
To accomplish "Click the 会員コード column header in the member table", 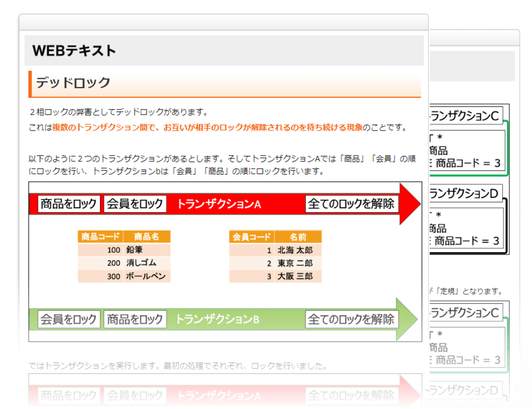I will (x=251, y=237).
